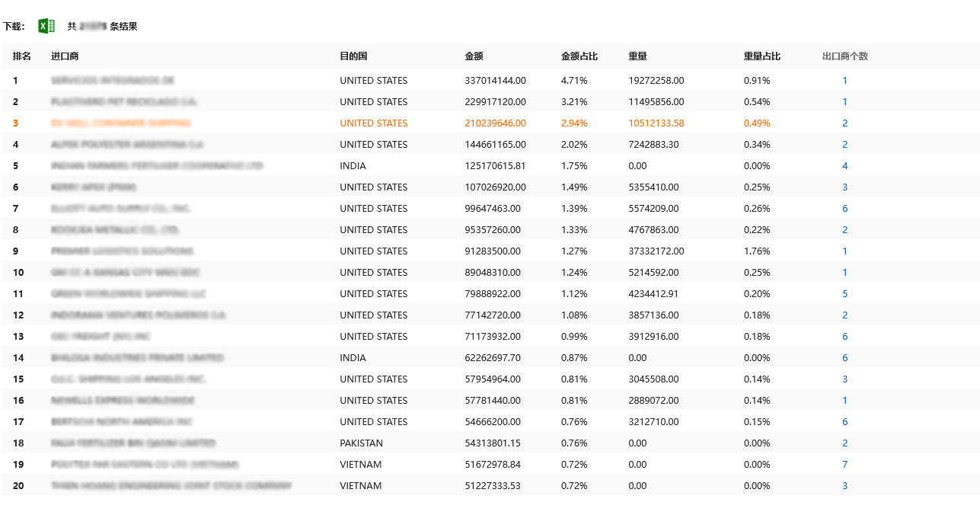Click exporter count 3 in rank 20 row
Image resolution: width=980 pixels, height=515 pixels.
(844, 486)
